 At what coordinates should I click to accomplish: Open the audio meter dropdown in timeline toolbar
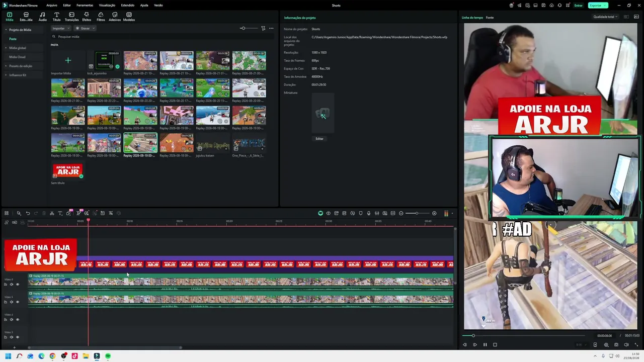pyautogui.click(x=452, y=213)
